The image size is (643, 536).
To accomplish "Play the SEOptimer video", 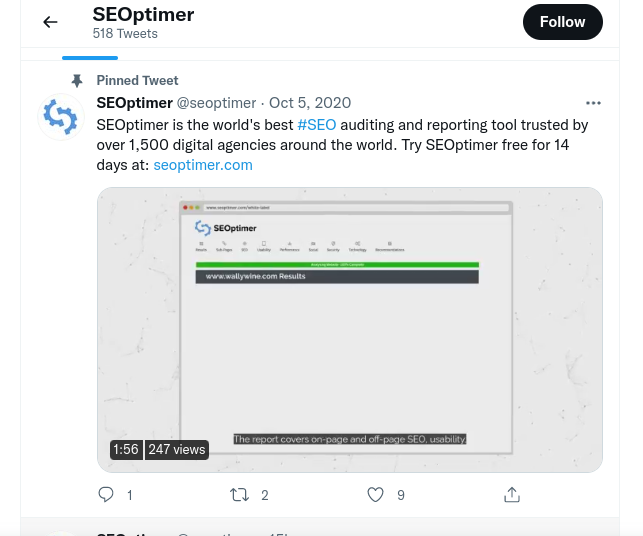I will coord(350,329).
